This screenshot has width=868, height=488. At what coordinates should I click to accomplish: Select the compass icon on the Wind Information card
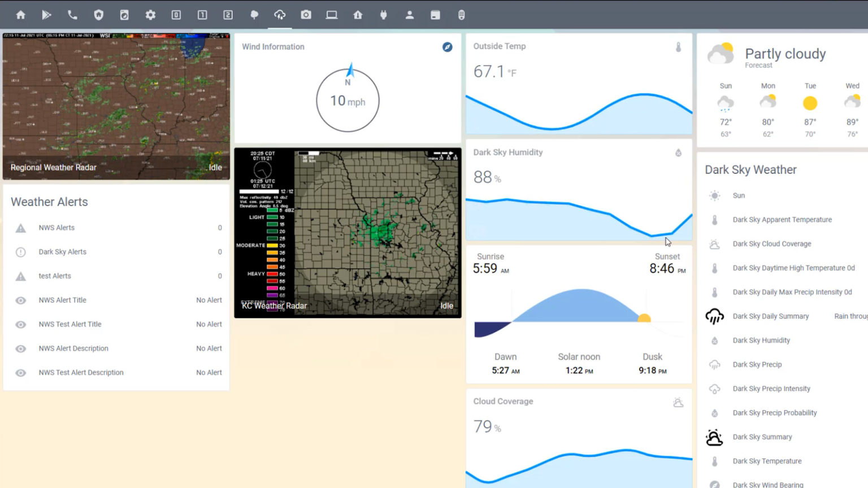(x=448, y=47)
